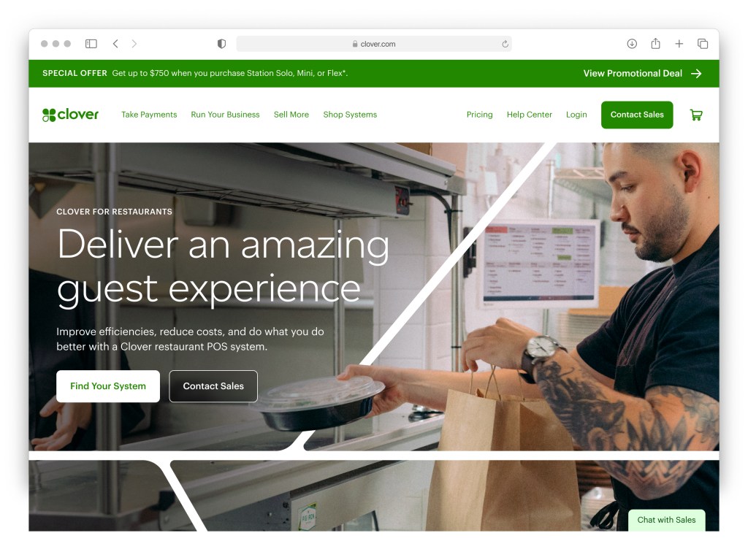Click the browser forward arrow
The height and width of the screenshot is (560, 748).
pos(134,44)
